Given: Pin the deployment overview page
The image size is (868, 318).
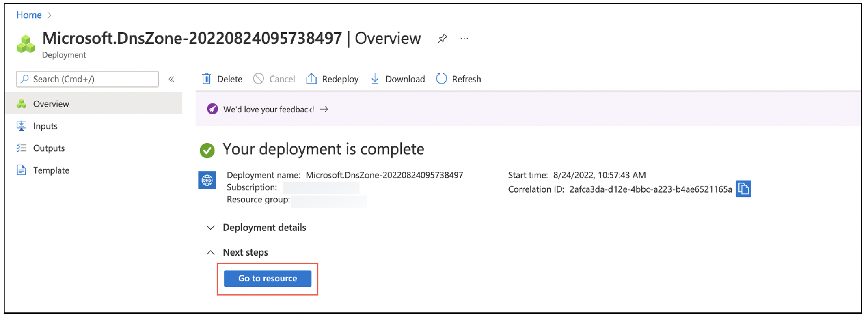Looking at the screenshot, I should tap(443, 39).
